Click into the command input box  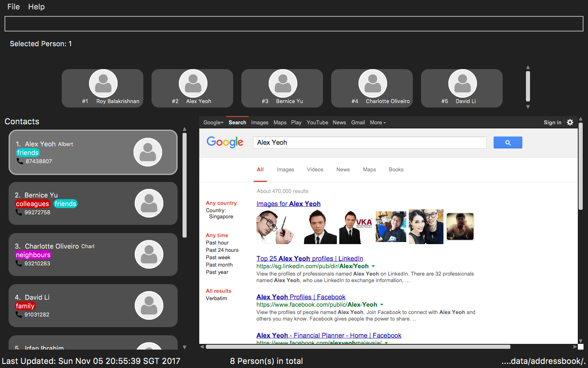(294, 24)
